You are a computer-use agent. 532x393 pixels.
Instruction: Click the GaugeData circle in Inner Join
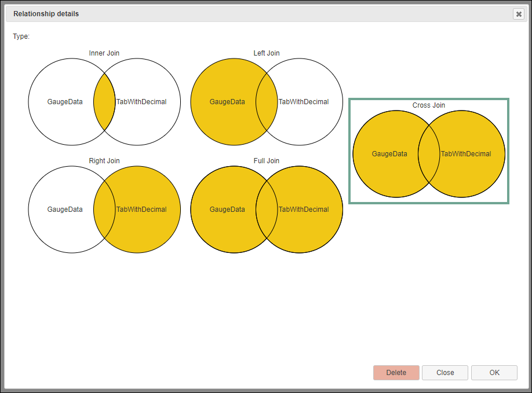[x=64, y=102]
